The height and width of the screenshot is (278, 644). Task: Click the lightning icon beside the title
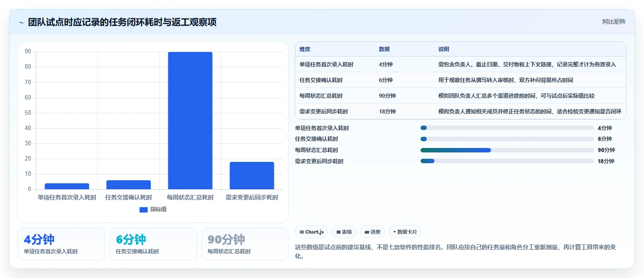(x=22, y=22)
